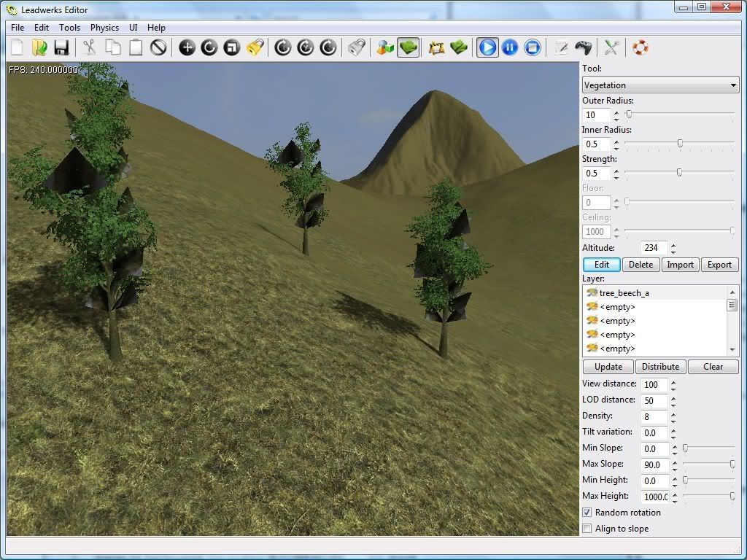Image resolution: width=747 pixels, height=560 pixels.
Task: Click the Delete button next to Edit
Action: pyautogui.click(x=640, y=265)
